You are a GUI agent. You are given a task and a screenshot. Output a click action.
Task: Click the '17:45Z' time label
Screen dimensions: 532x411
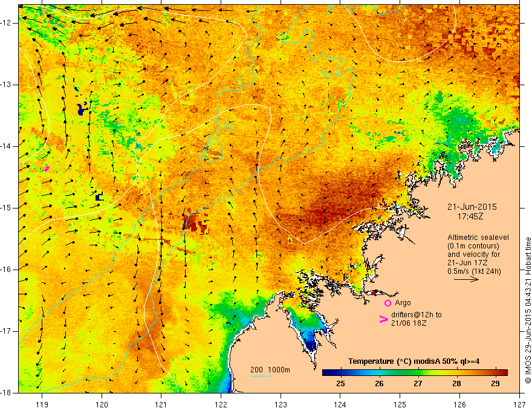click(x=470, y=216)
